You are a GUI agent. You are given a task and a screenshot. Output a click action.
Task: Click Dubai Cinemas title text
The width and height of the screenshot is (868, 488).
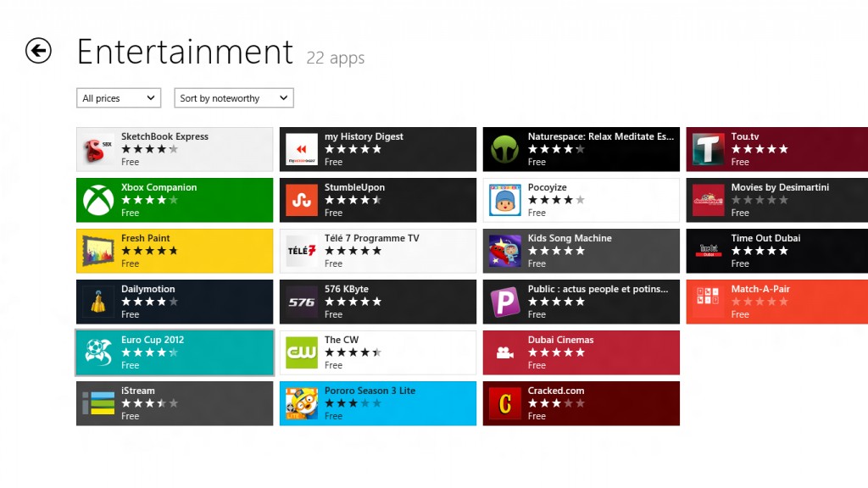(560, 340)
